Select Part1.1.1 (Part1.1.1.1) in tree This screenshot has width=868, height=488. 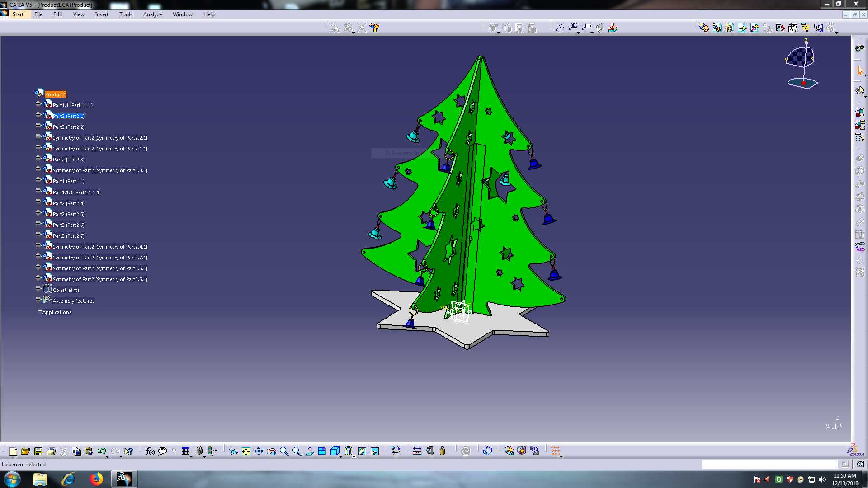[x=77, y=192]
